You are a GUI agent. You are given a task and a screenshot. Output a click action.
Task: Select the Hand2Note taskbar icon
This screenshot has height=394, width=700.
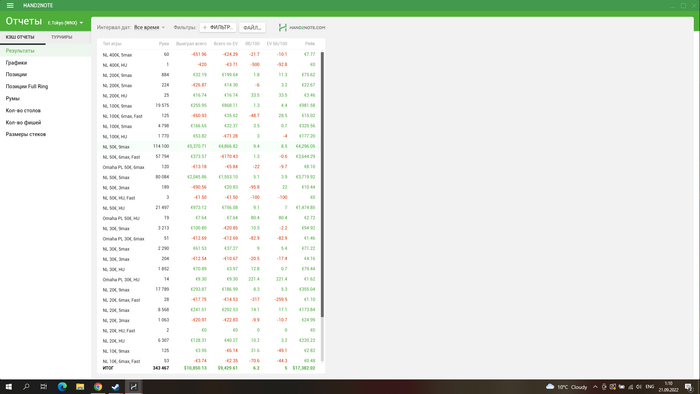pos(133,387)
